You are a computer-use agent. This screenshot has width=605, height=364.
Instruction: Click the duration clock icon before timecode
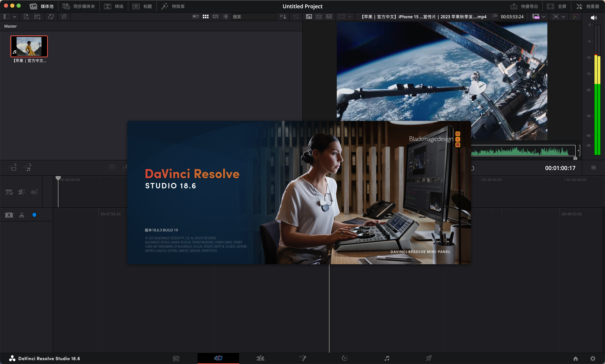494,17
